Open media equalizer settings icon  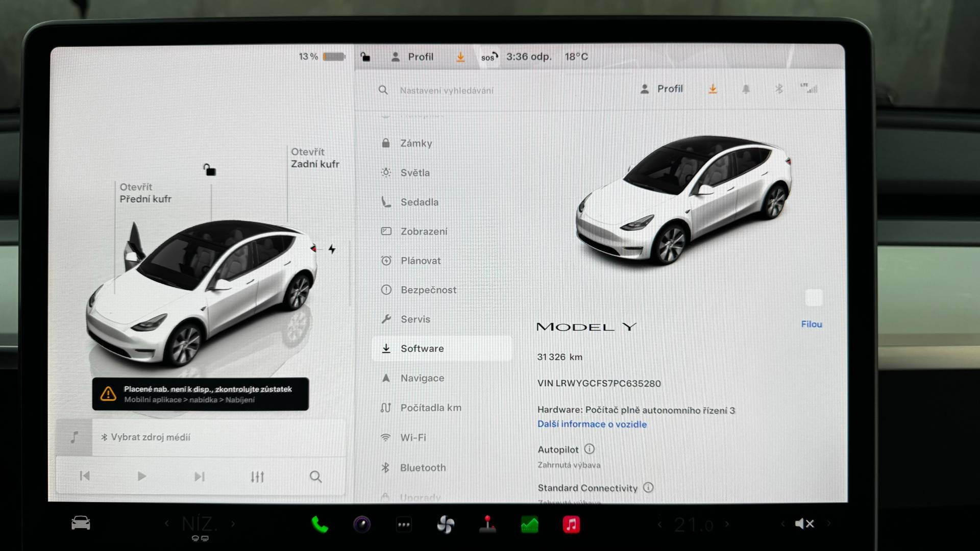click(x=257, y=477)
